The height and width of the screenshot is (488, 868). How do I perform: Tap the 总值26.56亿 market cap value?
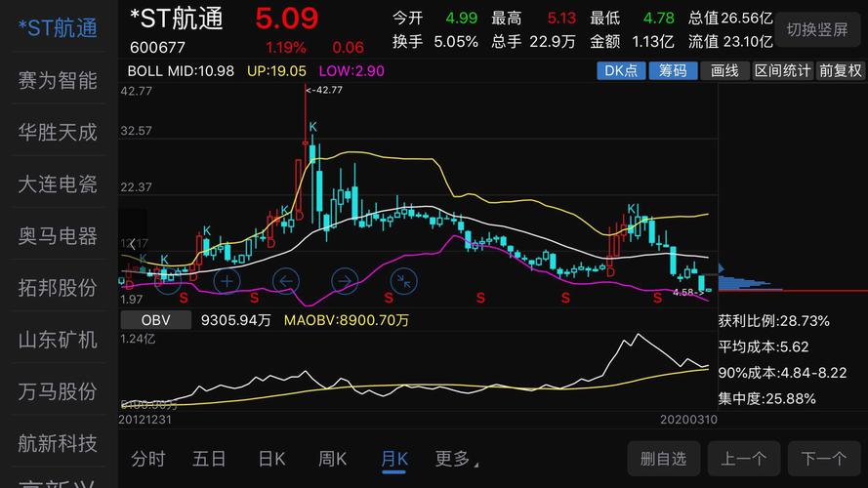tap(730, 19)
